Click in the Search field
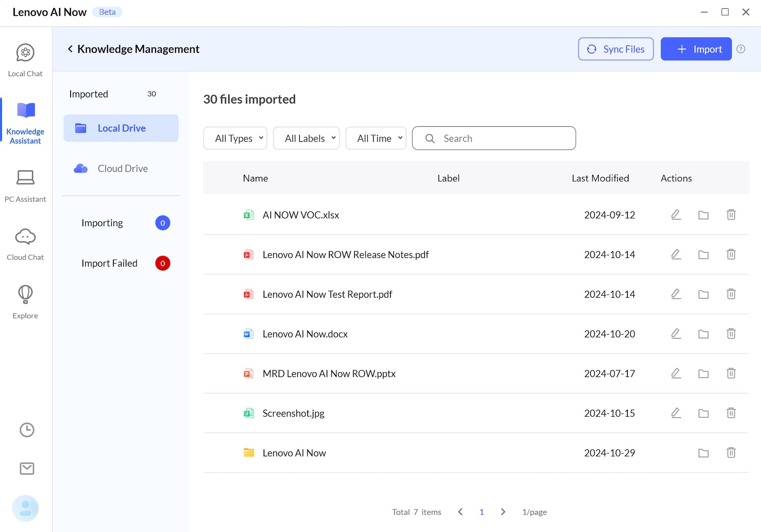The image size is (761, 532). coord(494,138)
